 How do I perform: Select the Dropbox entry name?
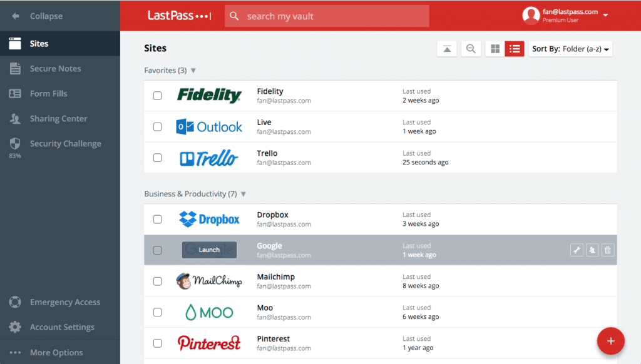pos(273,215)
